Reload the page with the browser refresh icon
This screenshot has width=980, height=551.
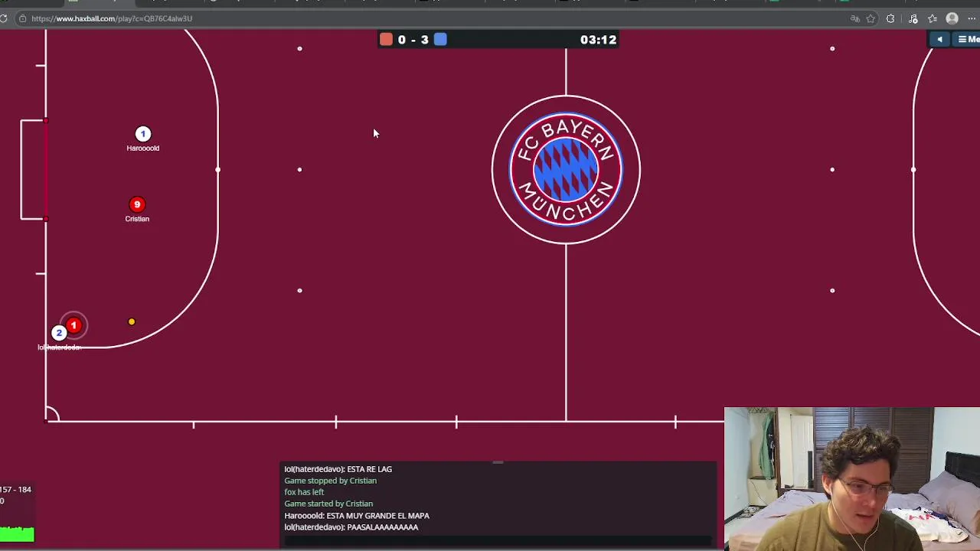pos(4,18)
